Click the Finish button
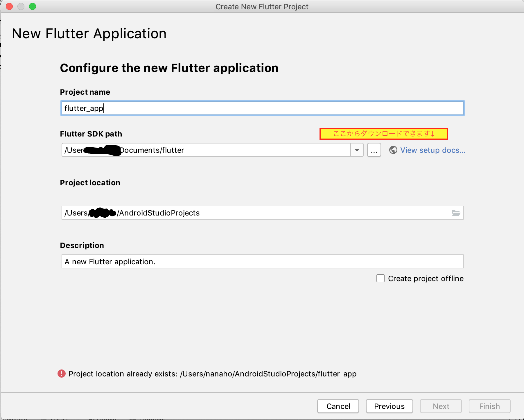The height and width of the screenshot is (420, 524). pyautogui.click(x=489, y=406)
